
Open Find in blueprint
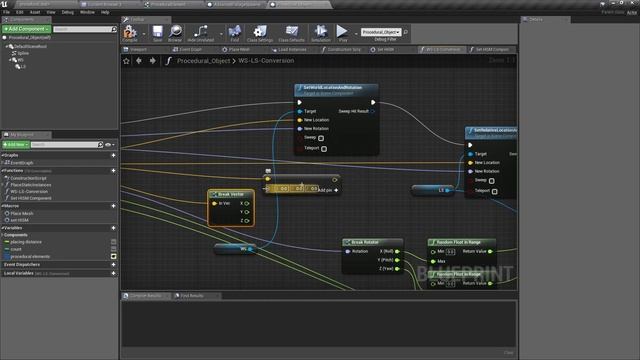coord(235,33)
